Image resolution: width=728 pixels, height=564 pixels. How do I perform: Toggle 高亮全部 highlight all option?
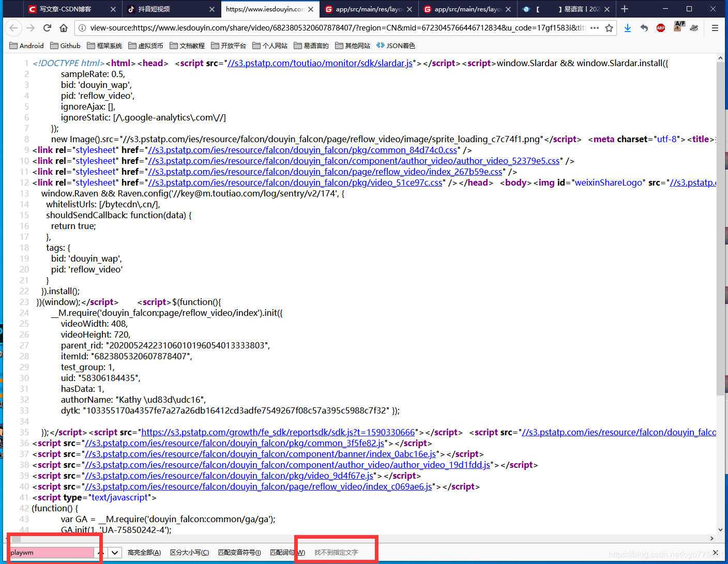click(x=144, y=552)
